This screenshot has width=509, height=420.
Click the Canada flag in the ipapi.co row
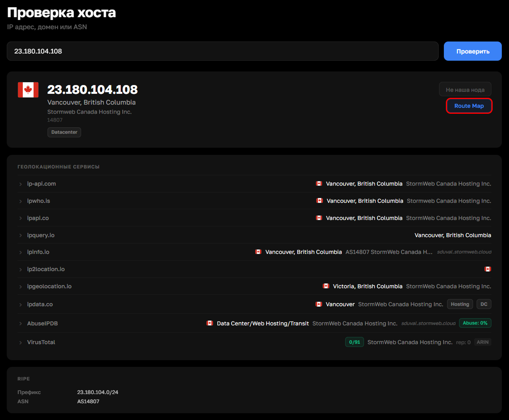click(319, 218)
